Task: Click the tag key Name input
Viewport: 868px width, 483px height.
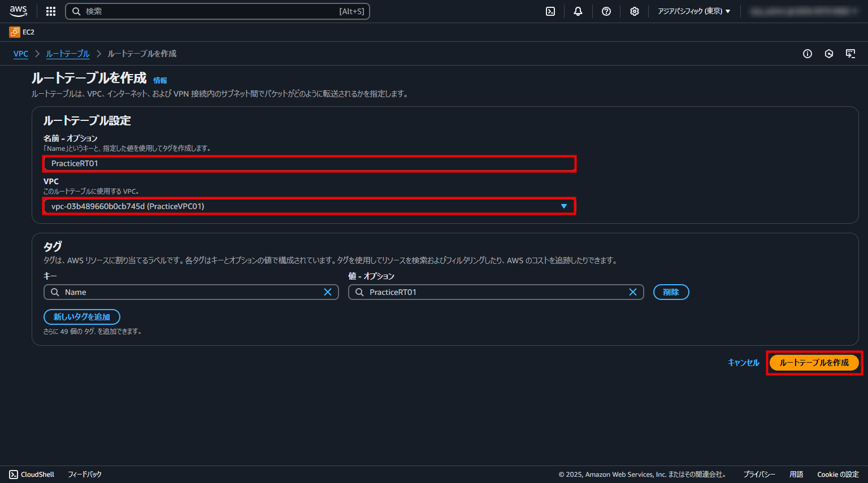Action: coord(191,292)
